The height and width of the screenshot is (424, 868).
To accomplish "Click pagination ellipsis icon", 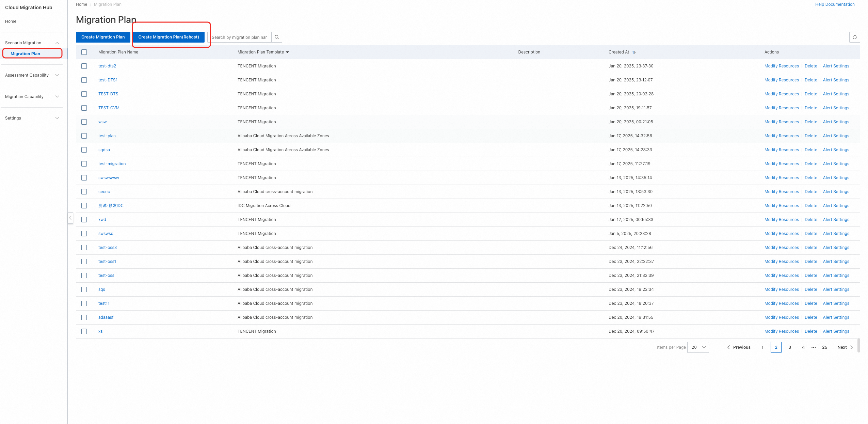I will pyautogui.click(x=814, y=347).
